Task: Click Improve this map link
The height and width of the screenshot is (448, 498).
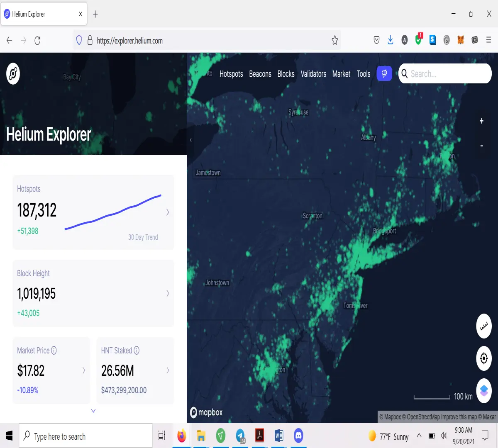Action: coord(459,417)
